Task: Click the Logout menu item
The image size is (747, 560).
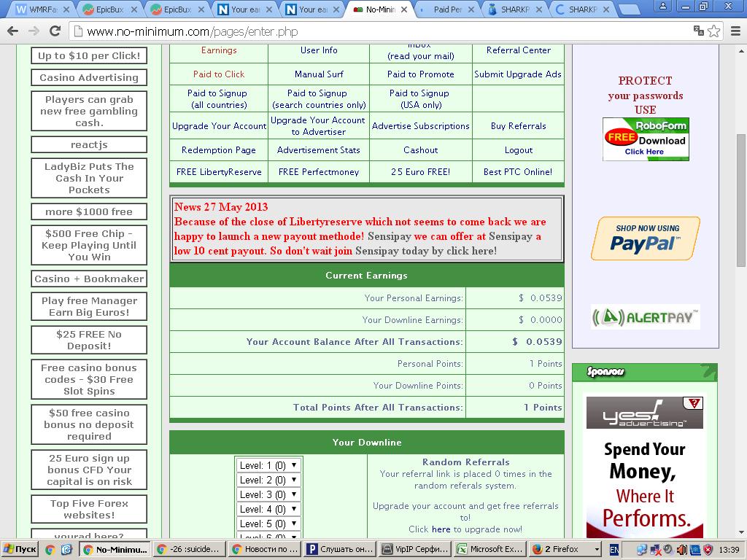Action: [x=519, y=150]
